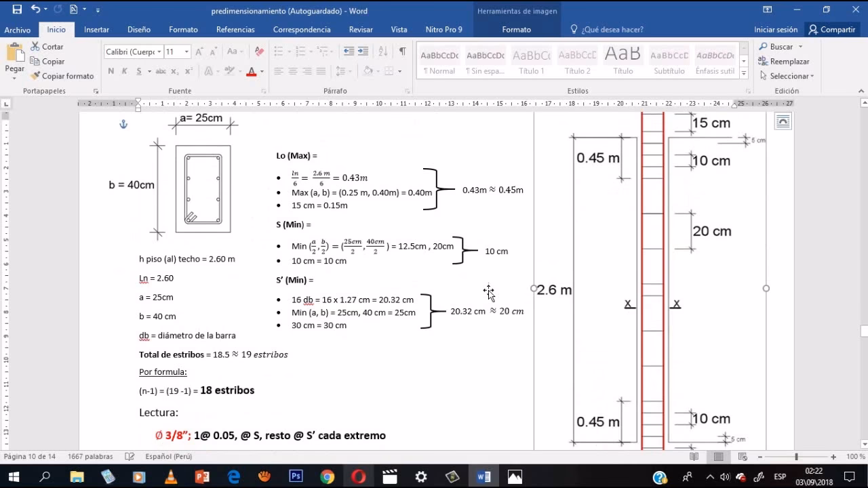
Task: Switch to the Insertar ribbon tab
Action: point(96,30)
